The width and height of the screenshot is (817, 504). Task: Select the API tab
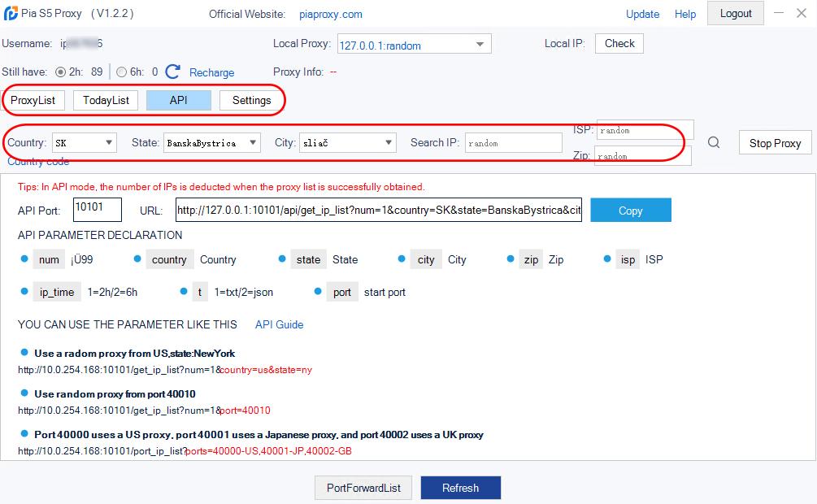(179, 100)
